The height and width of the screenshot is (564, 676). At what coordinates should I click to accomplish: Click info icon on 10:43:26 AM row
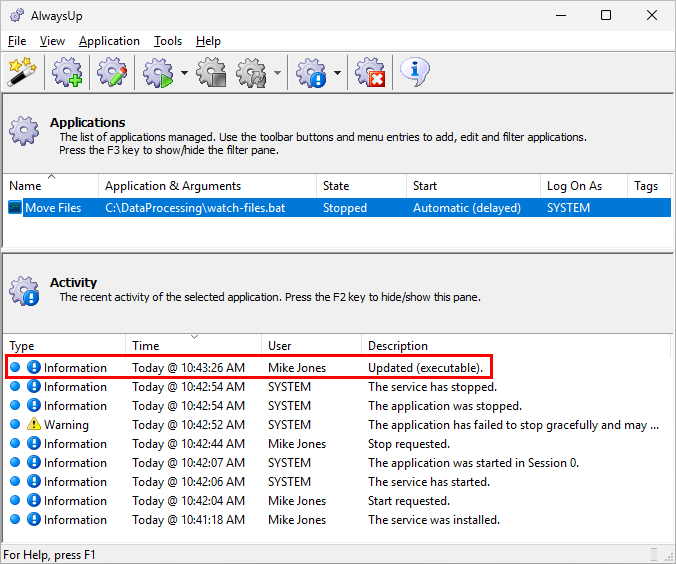pyautogui.click(x=34, y=367)
